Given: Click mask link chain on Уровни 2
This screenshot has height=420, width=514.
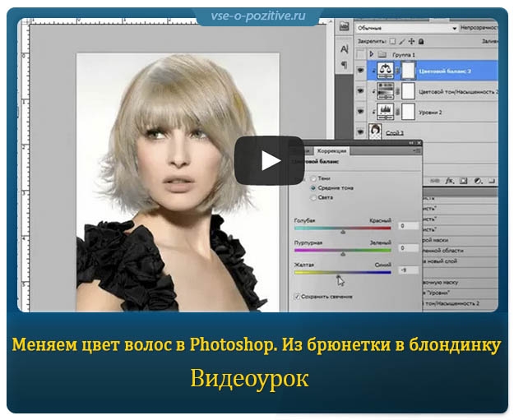Looking at the screenshot, I should tap(397, 112).
